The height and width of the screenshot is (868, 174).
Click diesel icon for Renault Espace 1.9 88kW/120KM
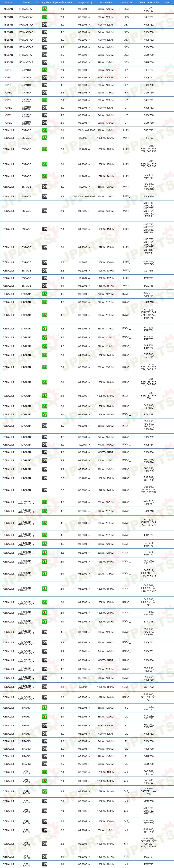click(x=45, y=187)
